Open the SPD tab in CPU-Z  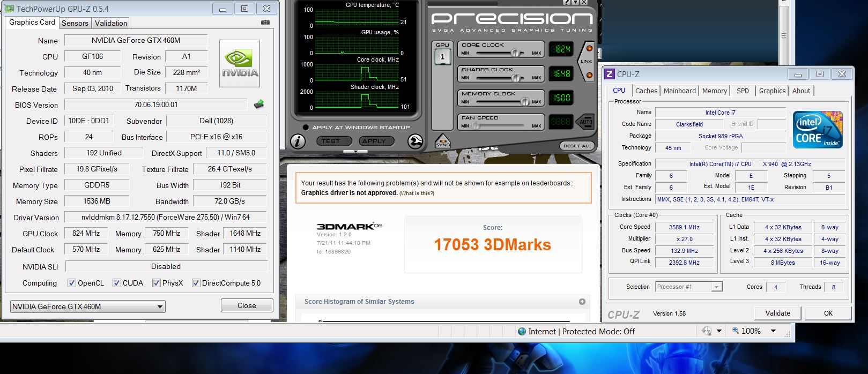pos(743,91)
